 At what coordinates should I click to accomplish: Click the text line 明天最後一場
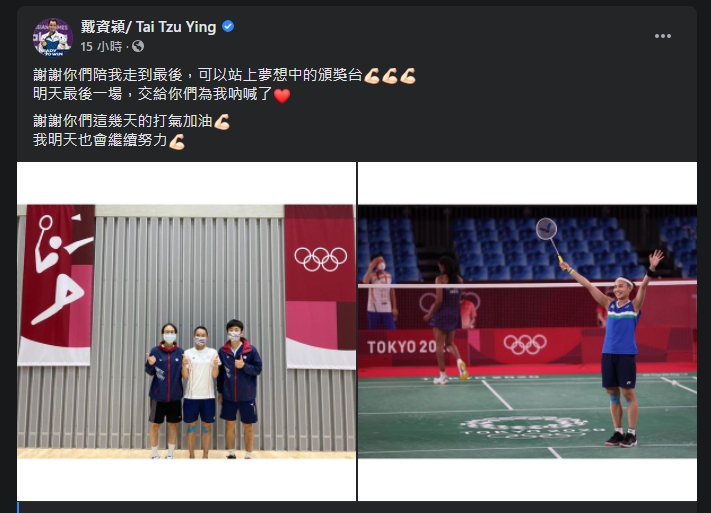click(153, 94)
